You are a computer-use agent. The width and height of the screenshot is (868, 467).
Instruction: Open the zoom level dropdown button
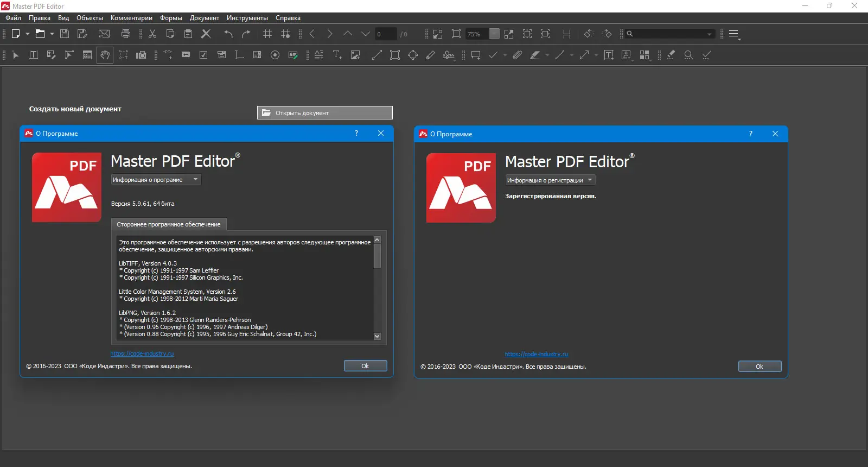point(494,34)
